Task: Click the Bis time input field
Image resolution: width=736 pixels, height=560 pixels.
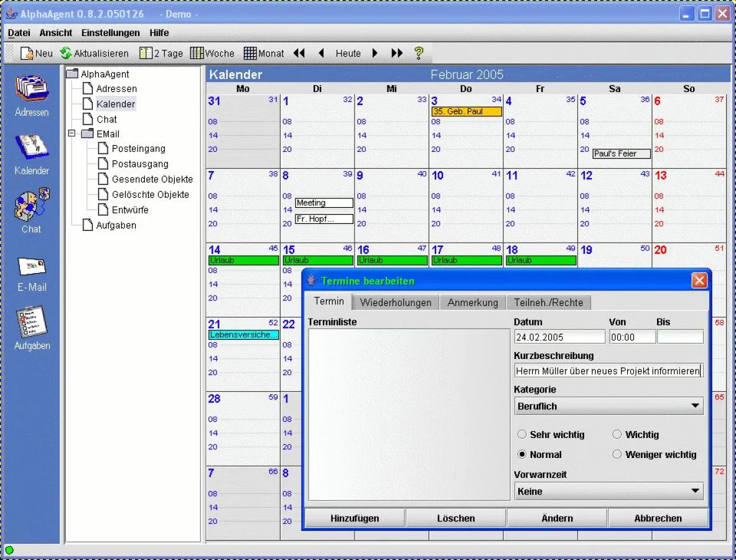Action: coord(680,337)
